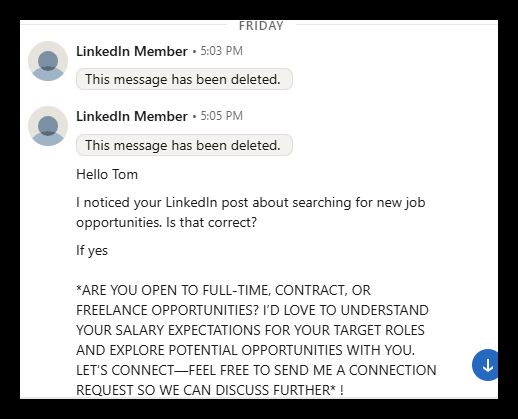Open the avatar beside the 5:03 PM message

(48, 61)
